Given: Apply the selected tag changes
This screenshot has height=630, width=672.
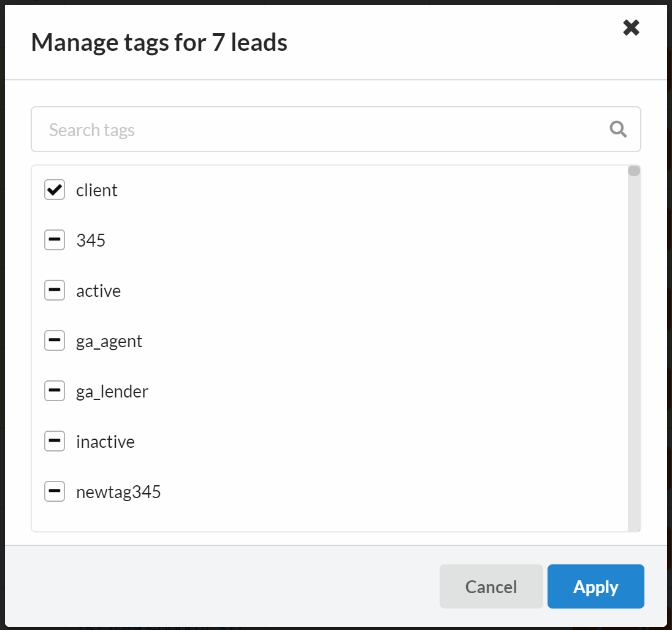Looking at the screenshot, I should click(595, 586).
